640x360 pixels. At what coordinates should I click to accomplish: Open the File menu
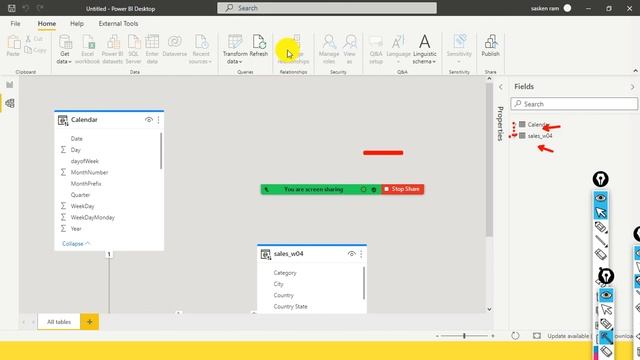pyautogui.click(x=16, y=24)
